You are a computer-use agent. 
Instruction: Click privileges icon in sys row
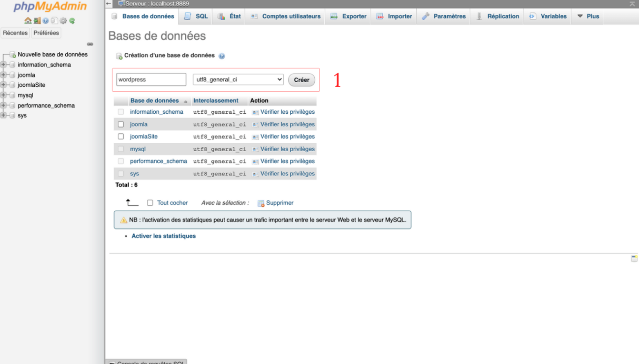coord(255,174)
